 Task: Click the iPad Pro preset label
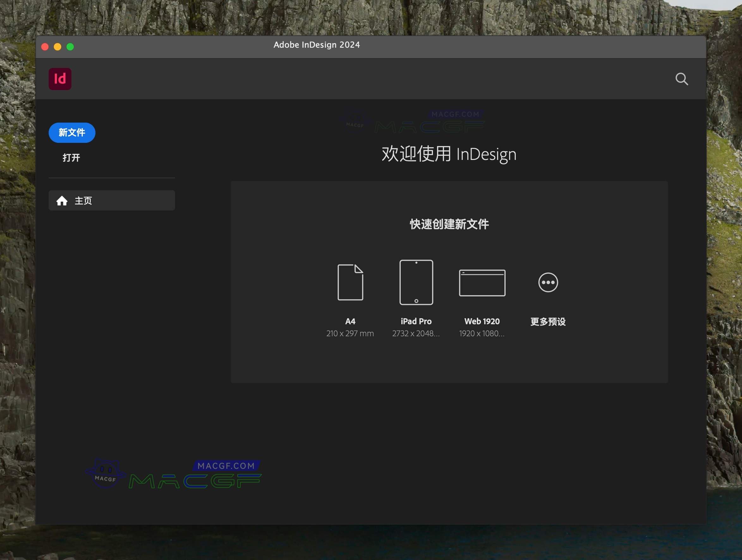(x=416, y=321)
